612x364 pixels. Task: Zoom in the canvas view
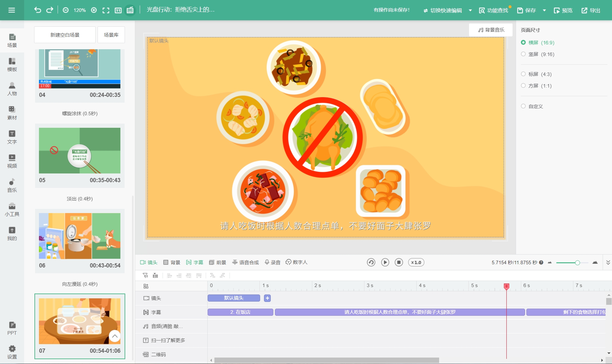pos(94,10)
